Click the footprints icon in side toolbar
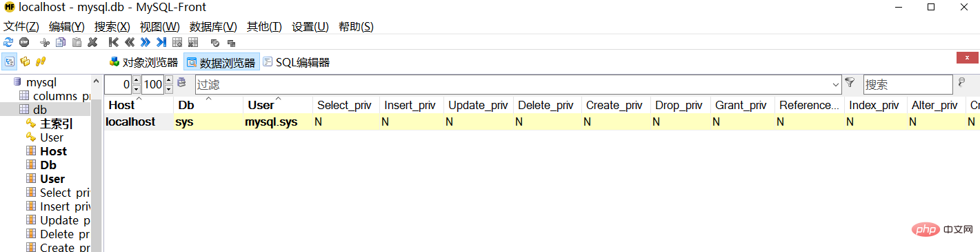980x252 pixels. click(41, 61)
